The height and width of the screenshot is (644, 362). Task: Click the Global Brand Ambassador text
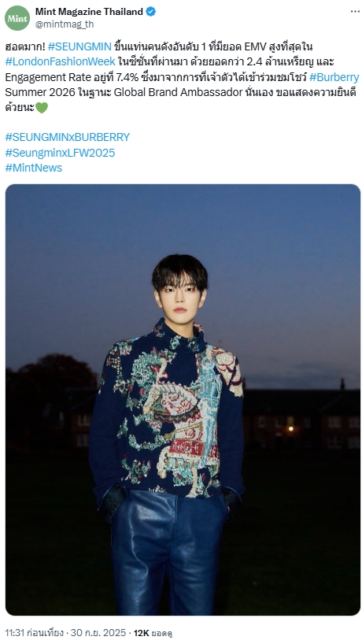point(172,92)
